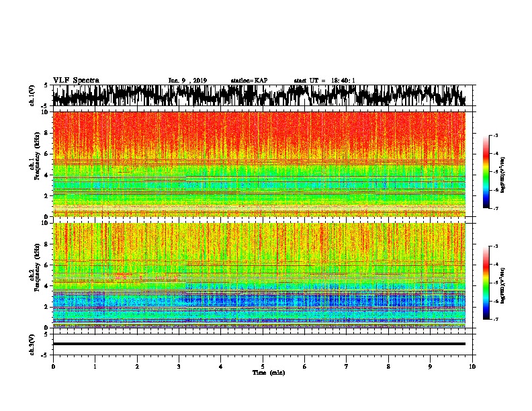Click the ch.1 spectrogram 6 kHz tick label

(x=46, y=154)
